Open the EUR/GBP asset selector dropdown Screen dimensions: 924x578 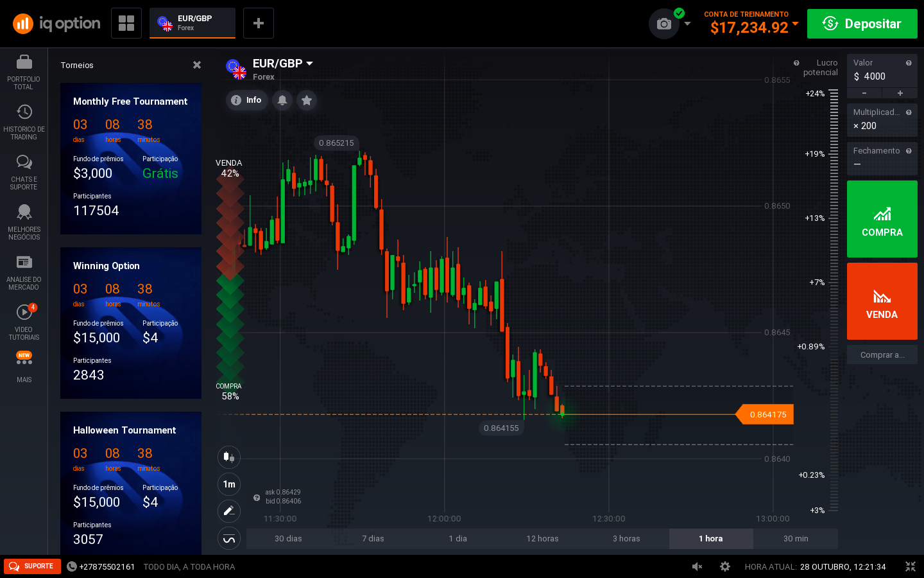click(x=282, y=64)
